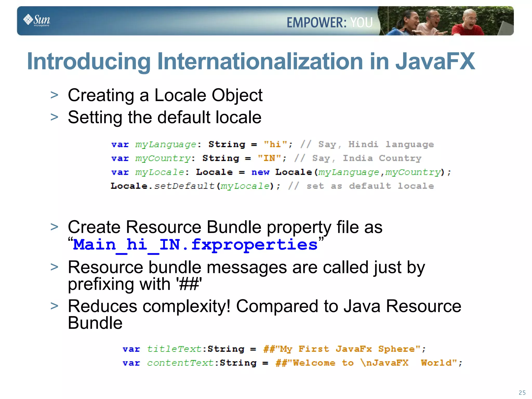
Task: Click 'Create Resource Bundle property file as' text
Action: point(225,227)
